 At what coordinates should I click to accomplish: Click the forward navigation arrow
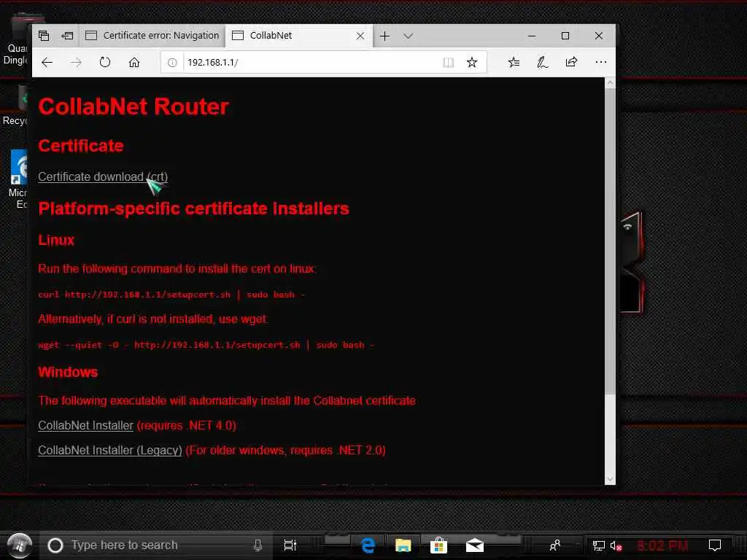76,63
